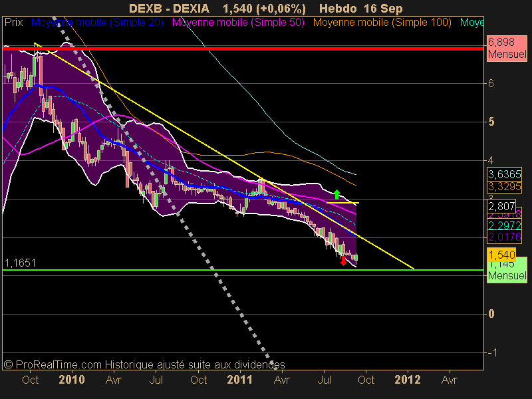Select Moyenne mobile (Simple 100) legend

point(382,23)
